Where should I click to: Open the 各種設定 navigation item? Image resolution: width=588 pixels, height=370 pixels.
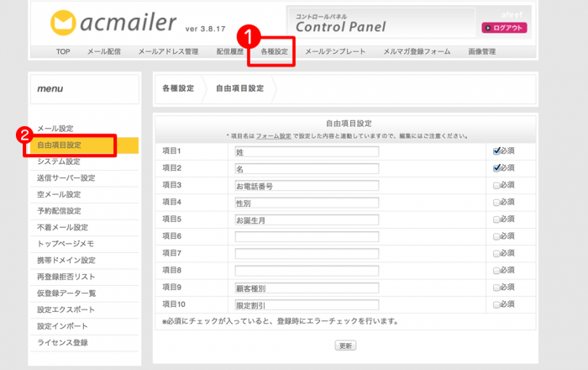click(274, 51)
